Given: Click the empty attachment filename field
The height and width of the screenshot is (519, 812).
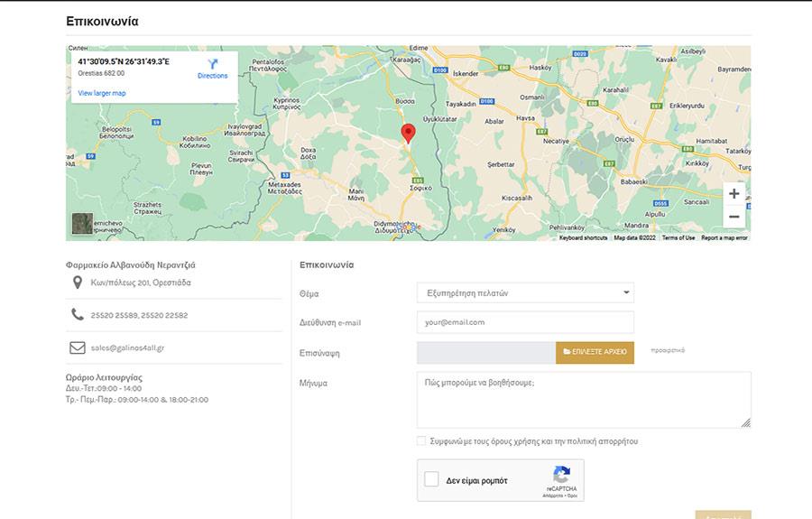Looking at the screenshot, I should 486,353.
